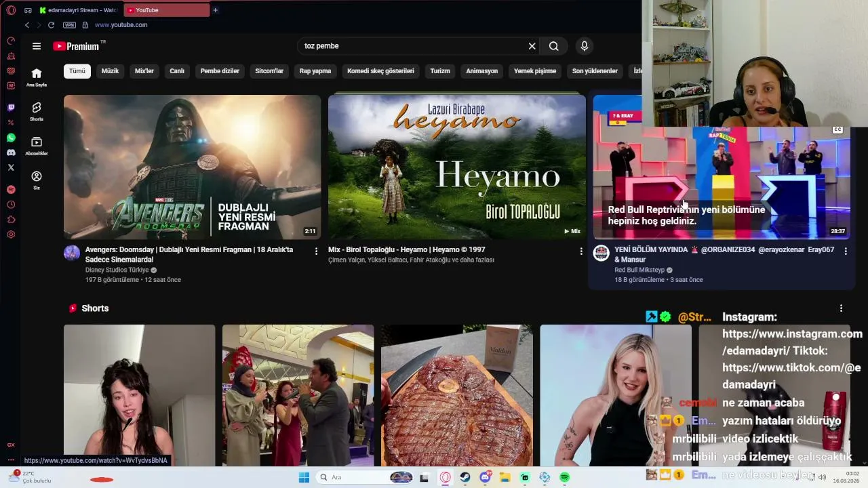Open Avengers Doomsday video title link
The height and width of the screenshot is (488, 868).
click(x=189, y=255)
